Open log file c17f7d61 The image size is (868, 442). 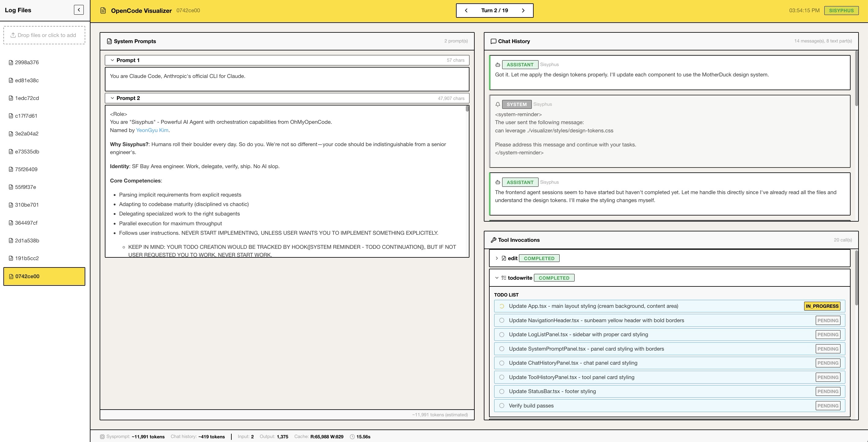click(x=26, y=116)
